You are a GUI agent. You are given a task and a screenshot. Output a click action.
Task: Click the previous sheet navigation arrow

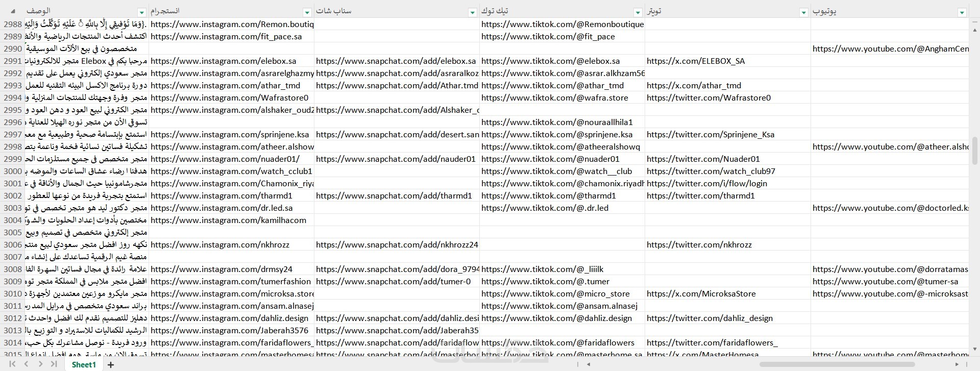pyautogui.click(x=27, y=364)
